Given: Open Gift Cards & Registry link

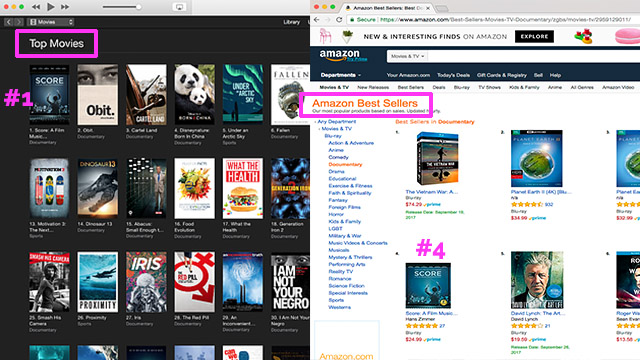Looking at the screenshot, I should pyautogui.click(x=502, y=75).
